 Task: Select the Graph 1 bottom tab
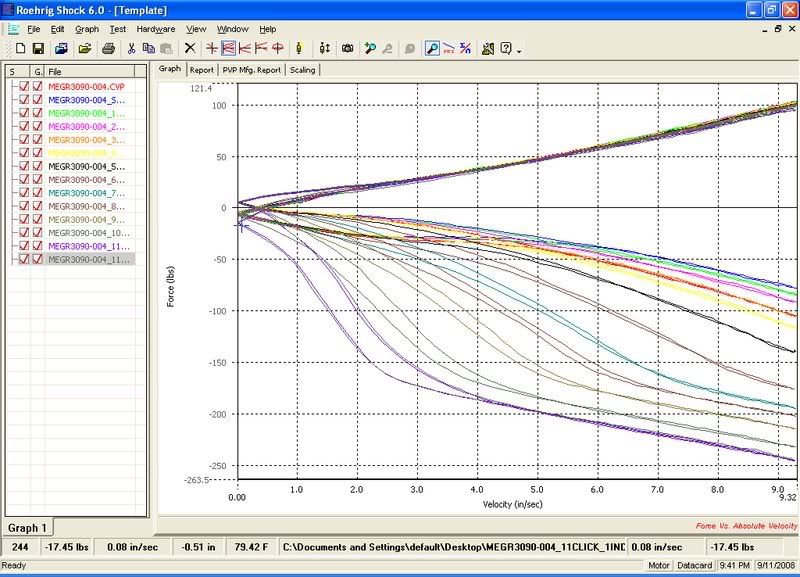point(27,527)
